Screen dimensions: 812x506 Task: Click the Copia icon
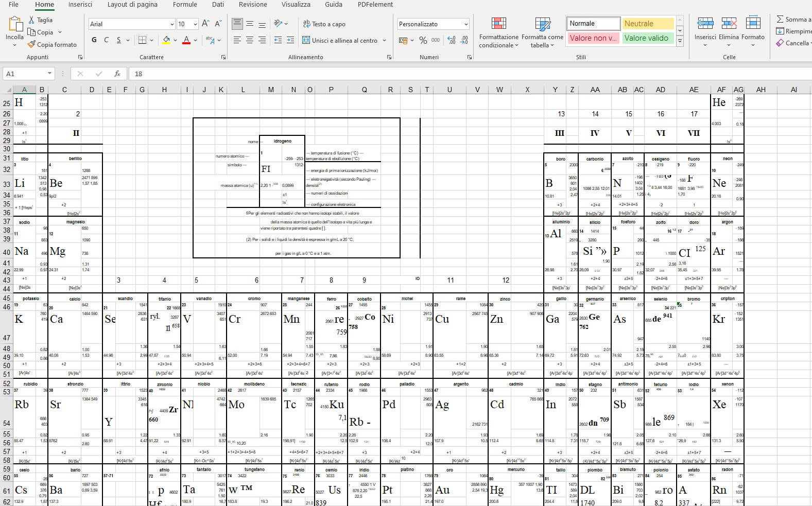(x=31, y=32)
